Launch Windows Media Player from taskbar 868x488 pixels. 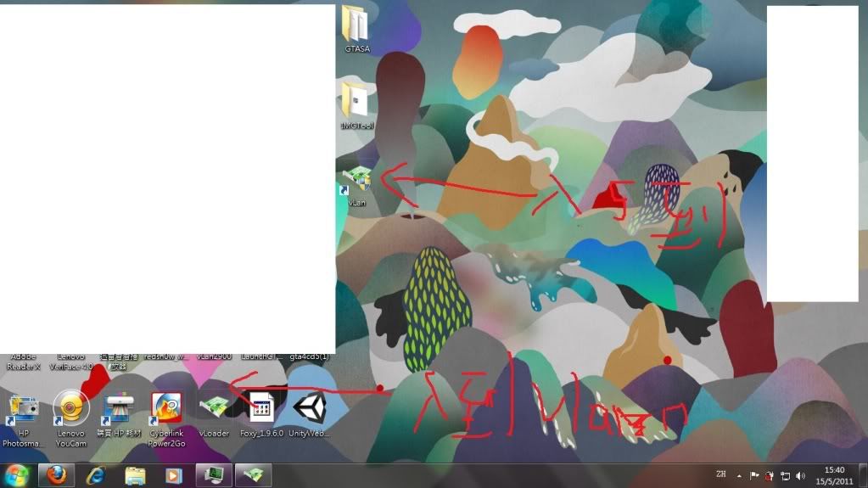(174, 475)
